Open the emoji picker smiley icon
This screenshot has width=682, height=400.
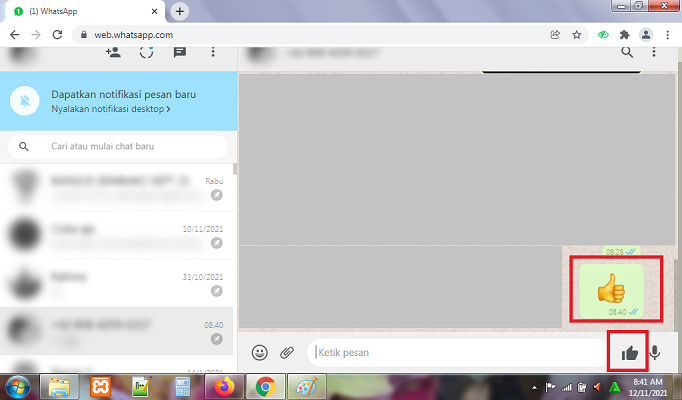tap(260, 352)
